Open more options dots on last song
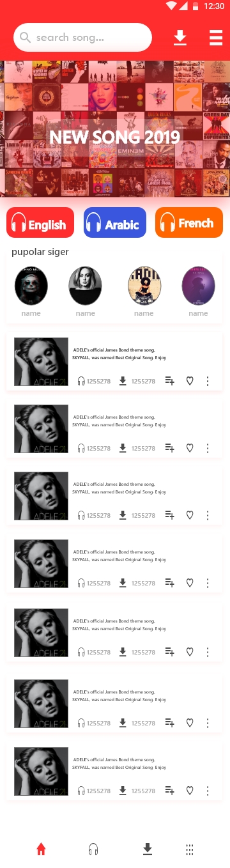This screenshot has width=230, height=868. tap(208, 791)
